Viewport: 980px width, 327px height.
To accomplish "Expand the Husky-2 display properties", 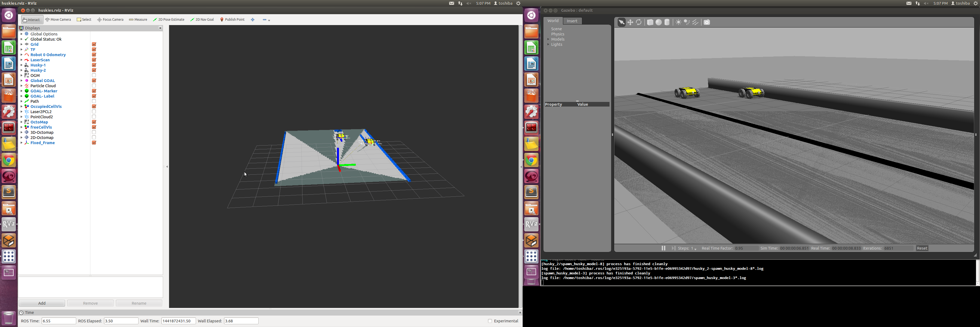I will pyautogui.click(x=21, y=70).
